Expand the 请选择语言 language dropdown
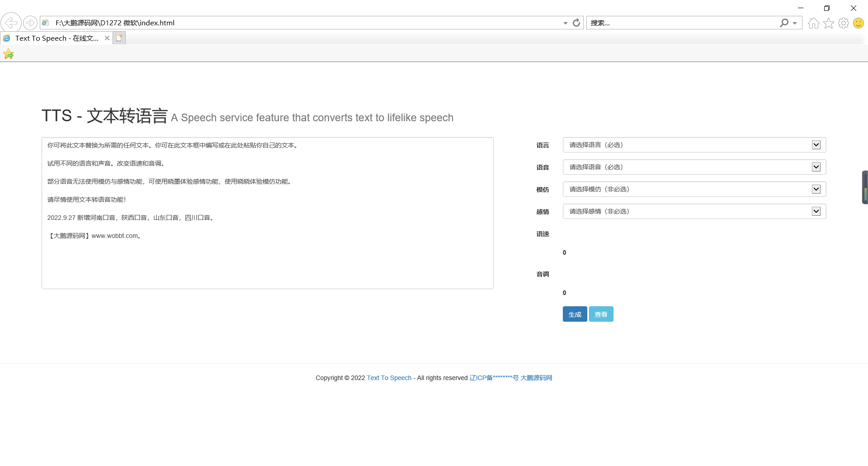 (x=694, y=145)
